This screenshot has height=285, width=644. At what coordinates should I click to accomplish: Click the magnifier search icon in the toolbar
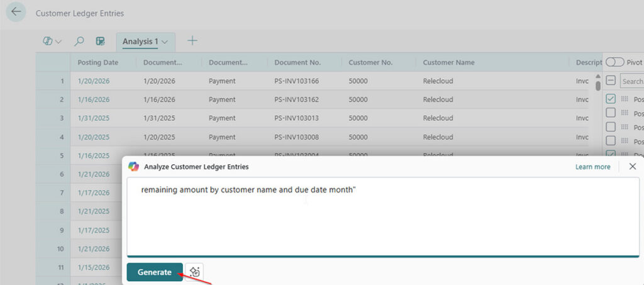pyautogui.click(x=79, y=41)
